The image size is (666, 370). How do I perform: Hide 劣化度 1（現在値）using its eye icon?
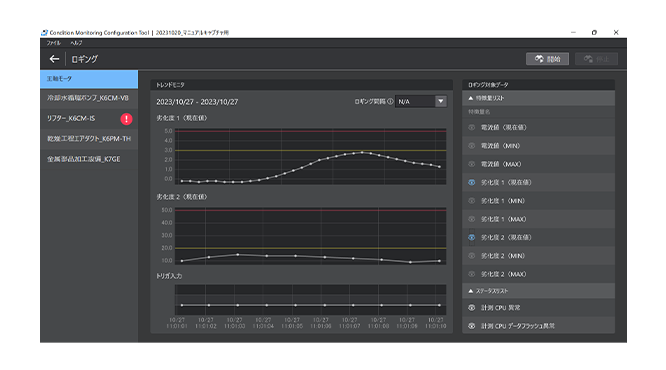pyautogui.click(x=471, y=183)
